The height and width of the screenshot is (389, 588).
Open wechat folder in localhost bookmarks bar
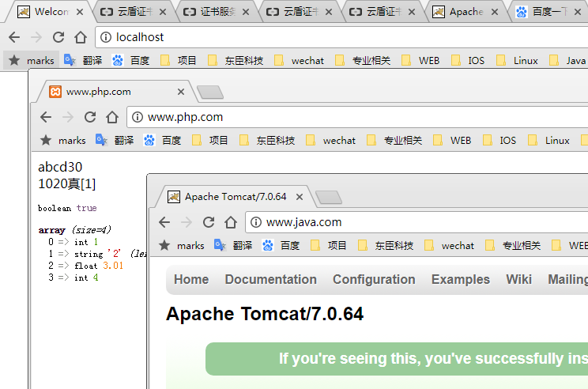pyautogui.click(x=299, y=60)
